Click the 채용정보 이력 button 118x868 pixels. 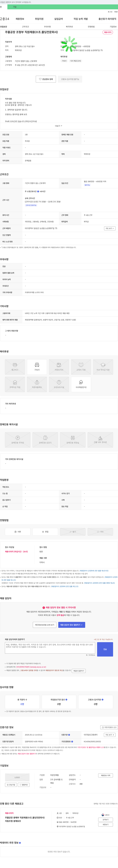point(106,775)
